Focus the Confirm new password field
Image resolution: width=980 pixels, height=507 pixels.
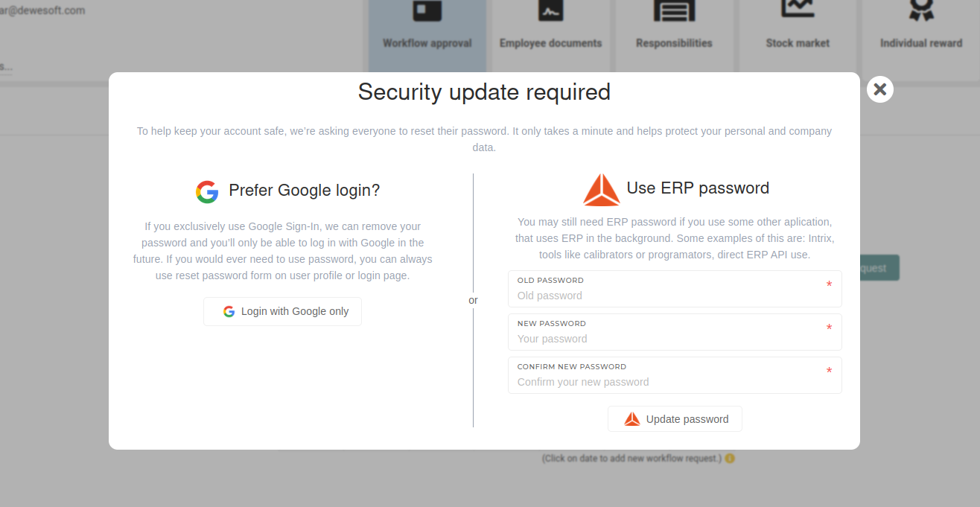tap(675, 375)
